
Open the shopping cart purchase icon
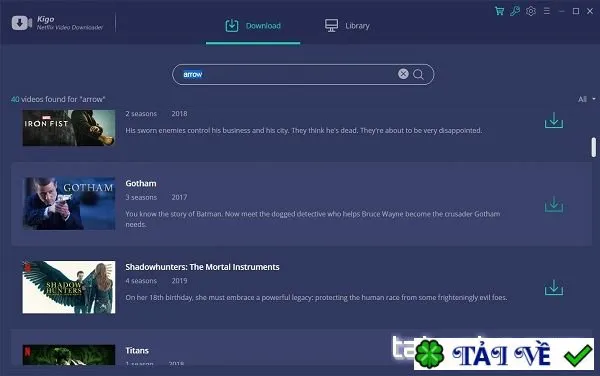(499, 11)
